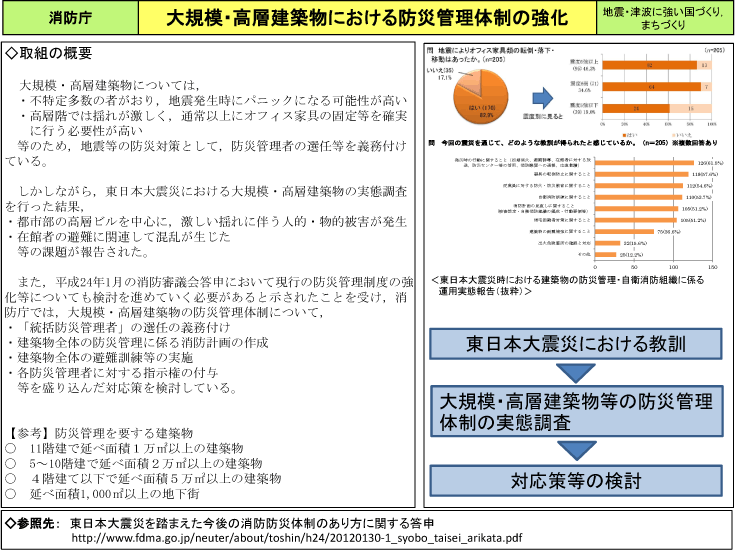Click the 5〜10階建 bullet circle
The image size is (735, 550).
click(10, 463)
